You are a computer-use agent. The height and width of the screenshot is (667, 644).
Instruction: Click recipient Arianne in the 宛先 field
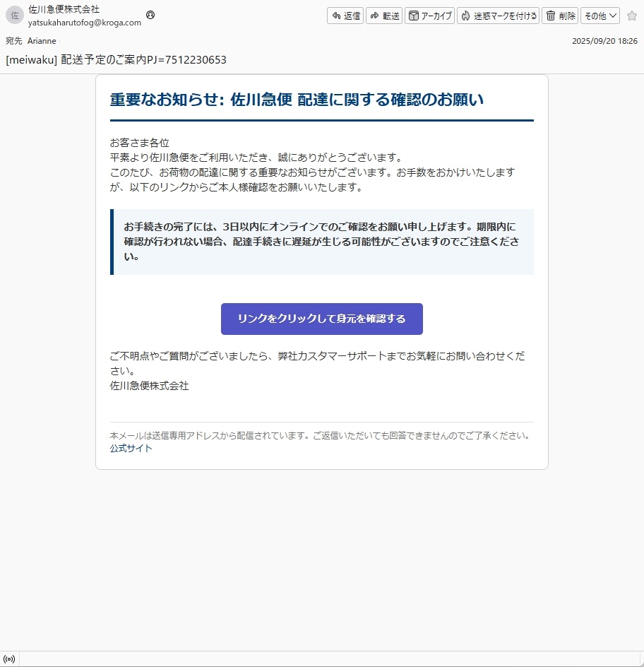(42, 41)
